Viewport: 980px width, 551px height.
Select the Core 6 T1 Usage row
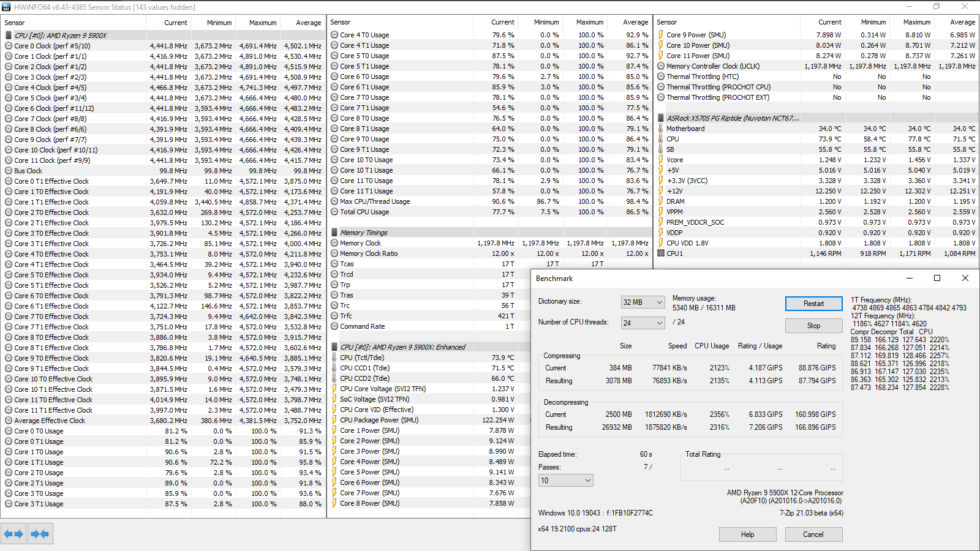489,87
